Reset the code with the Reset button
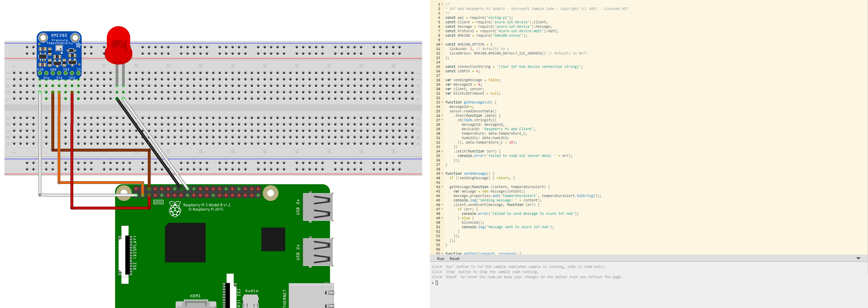The image size is (868, 308). (x=455, y=259)
